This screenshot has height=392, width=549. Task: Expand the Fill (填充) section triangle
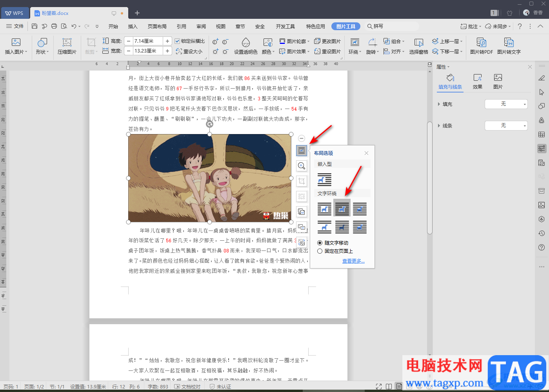(x=439, y=104)
